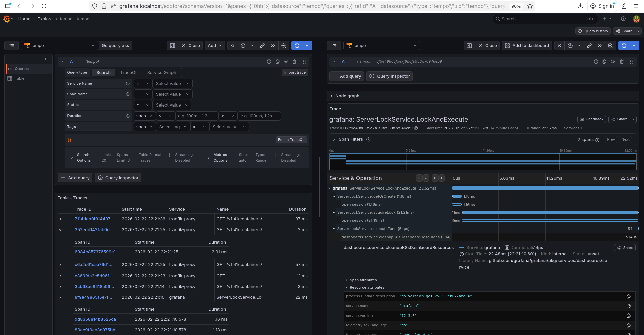Switch to the TraceQL query type
This screenshot has width=644, height=335.
point(129,73)
